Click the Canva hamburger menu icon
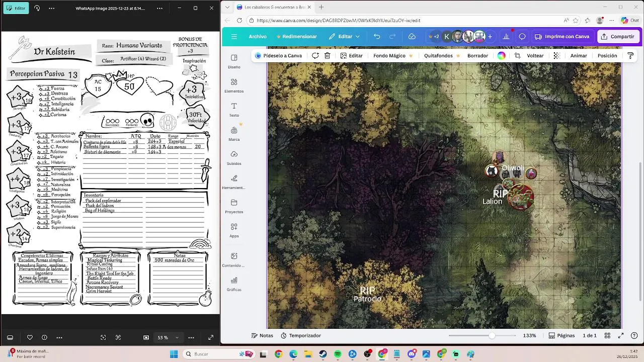644x362 pixels. point(234,37)
